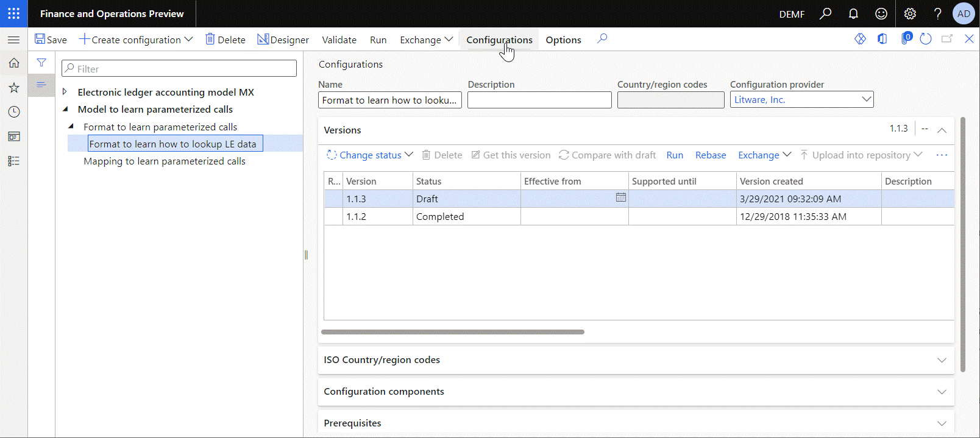
Task: Expand ISO Country/region codes section
Action: click(x=636, y=359)
